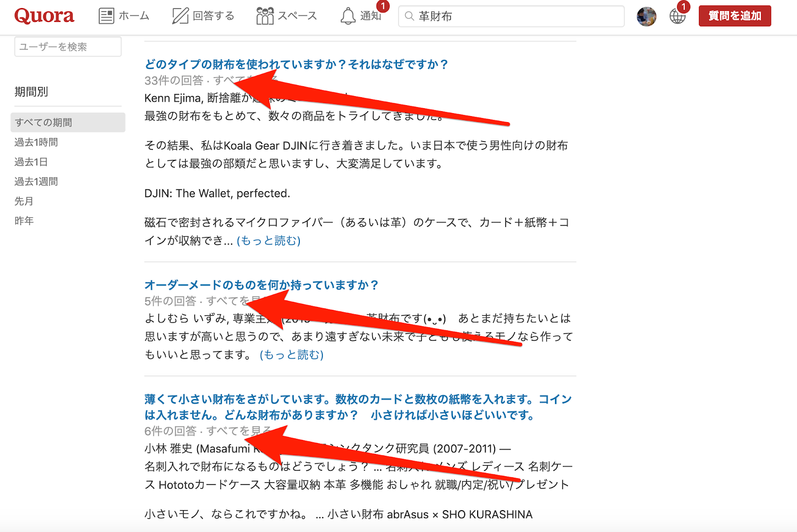
Task: Click the globe language icon
Action: click(677, 16)
